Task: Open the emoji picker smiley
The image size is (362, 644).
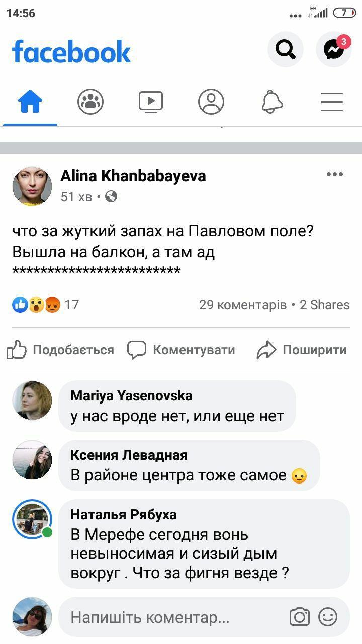Action: 328,617
